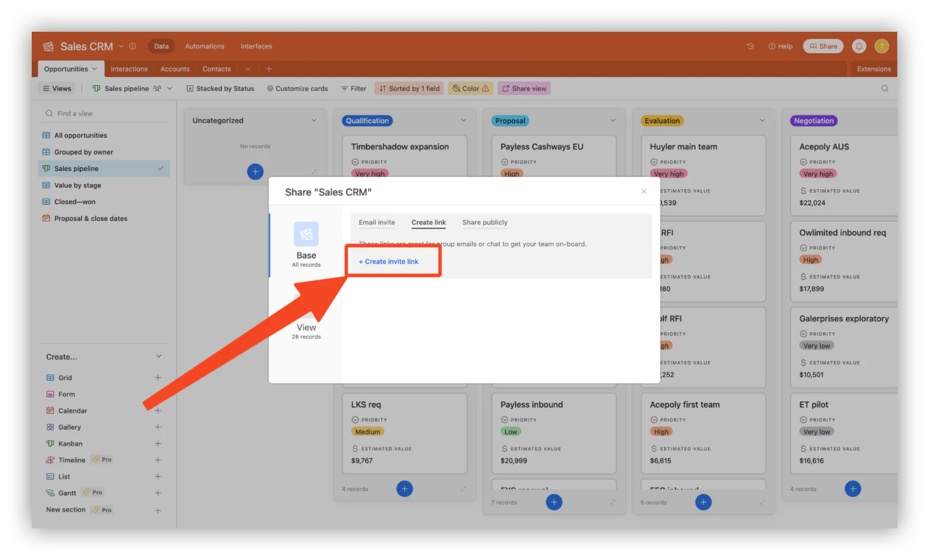Add a record to Negotiation stack
Screen dimensions: 929x560
[x=852, y=488]
